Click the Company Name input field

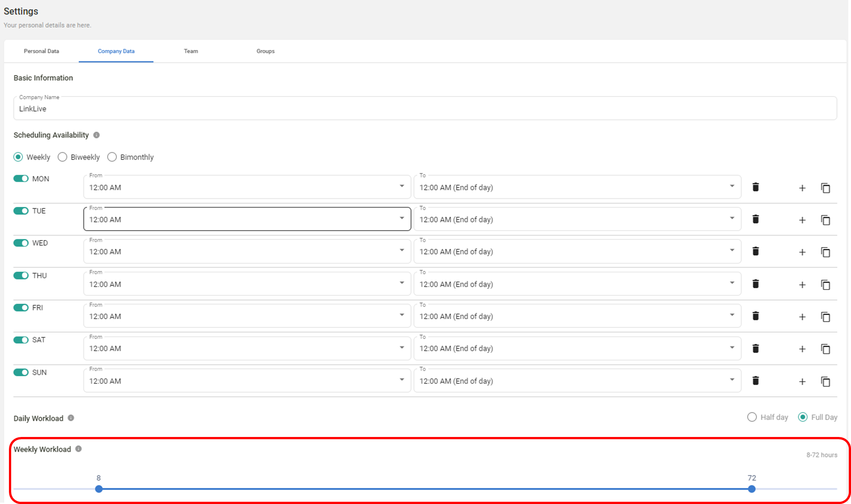point(425,109)
